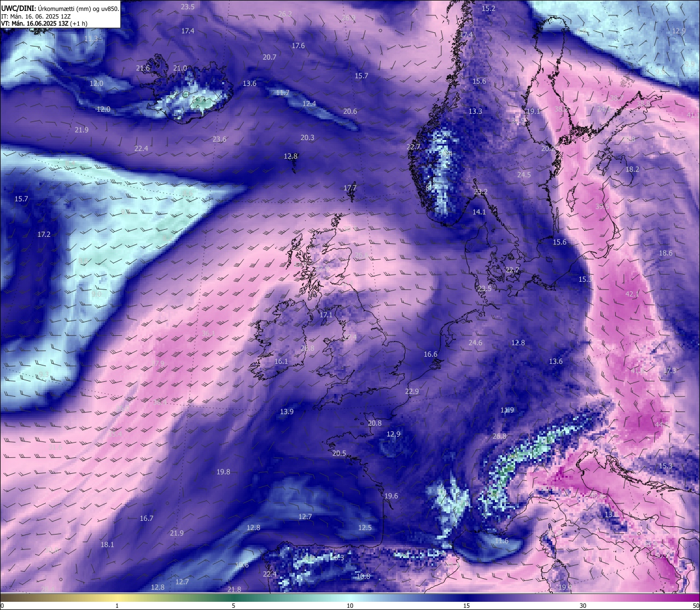Click the 18.2 value over the Baltics

point(632,170)
